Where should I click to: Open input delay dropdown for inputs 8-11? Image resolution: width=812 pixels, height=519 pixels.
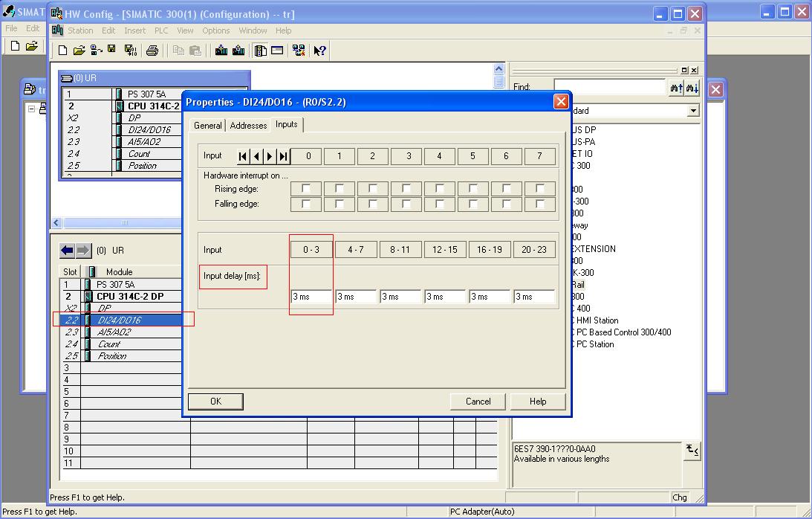coord(400,297)
